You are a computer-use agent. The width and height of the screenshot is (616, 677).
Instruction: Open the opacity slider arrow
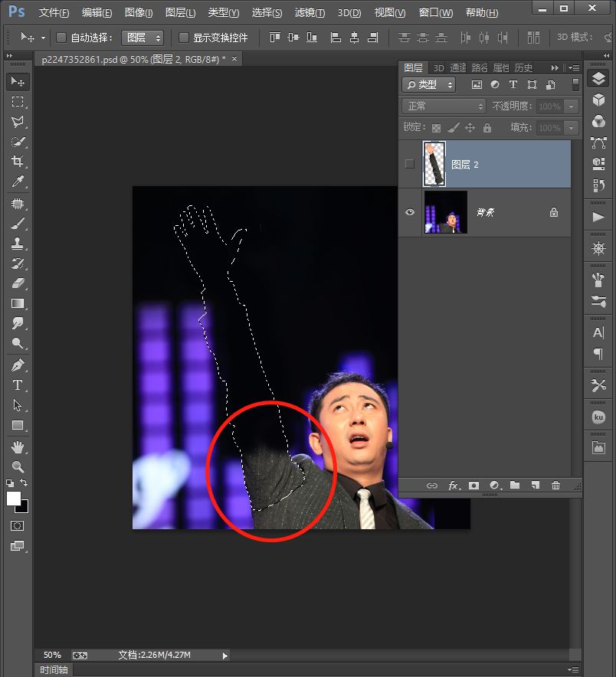572,106
